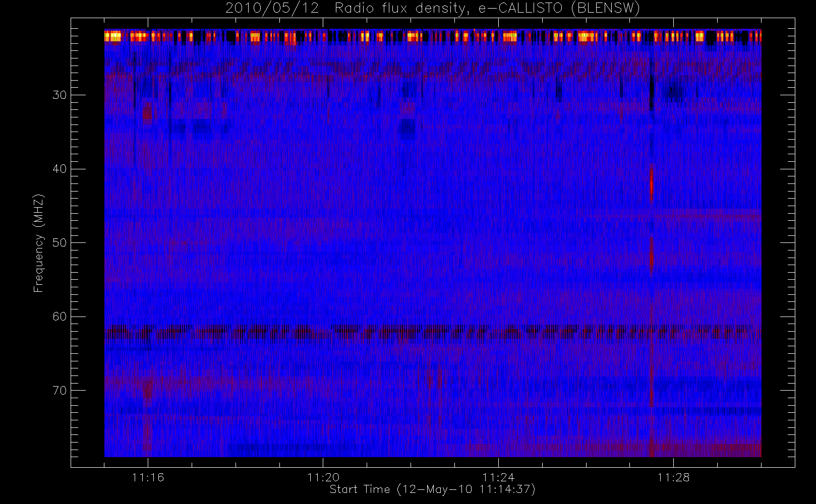Click the 'Start Time (12-May-10 11:14:37)' label
Screen dimensions: 816x504
click(x=432, y=489)
